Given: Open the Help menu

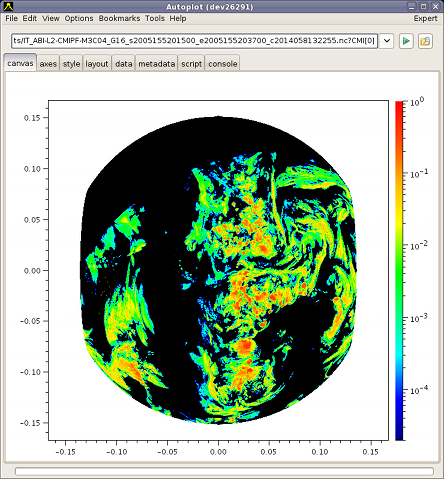Looking at the screenshot, I should 178,18.
